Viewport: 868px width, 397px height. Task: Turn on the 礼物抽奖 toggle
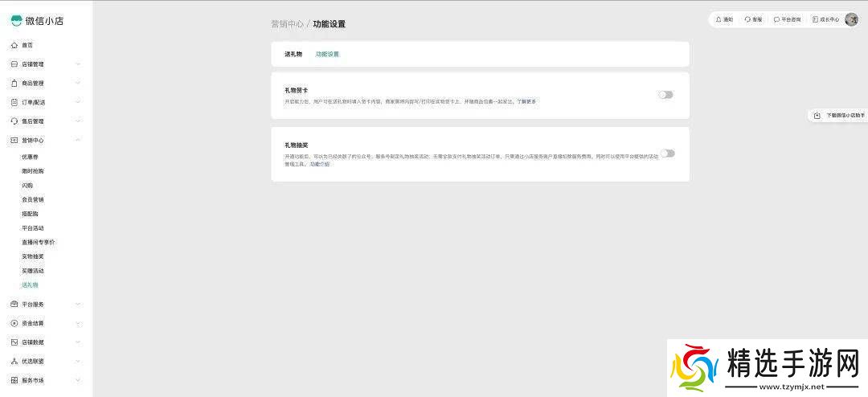(667, 153)
